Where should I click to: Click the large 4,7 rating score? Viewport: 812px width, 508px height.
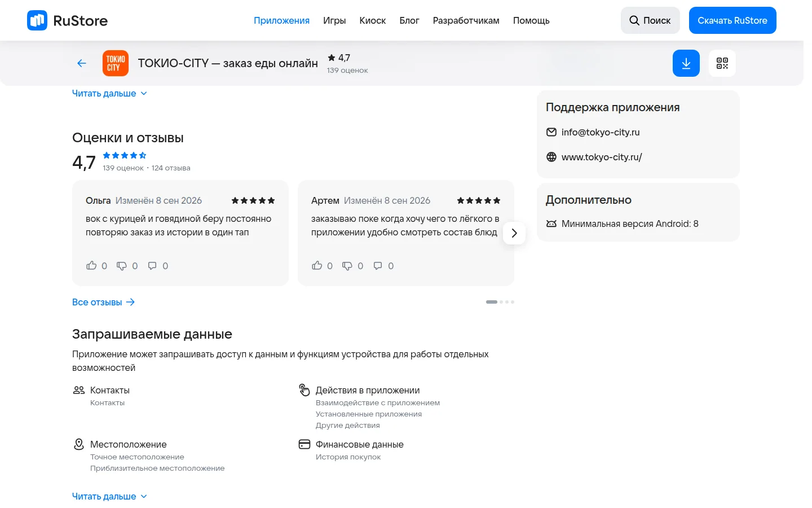tap(84, 163)
